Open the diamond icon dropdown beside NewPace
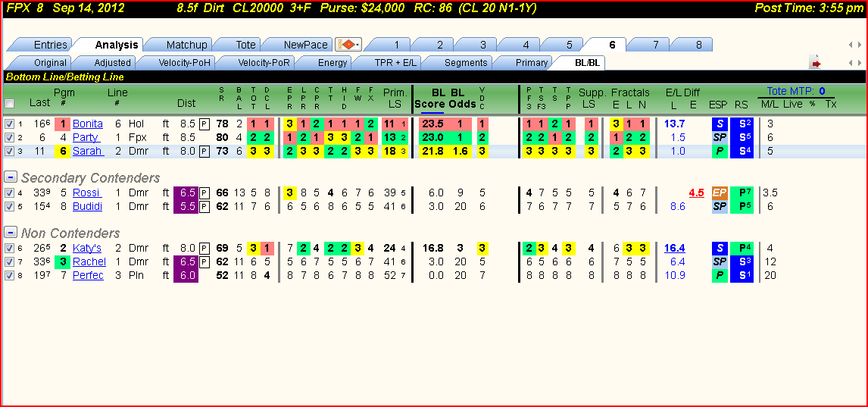868x407 pixels. pyautogui.click(x=348, y=45)
